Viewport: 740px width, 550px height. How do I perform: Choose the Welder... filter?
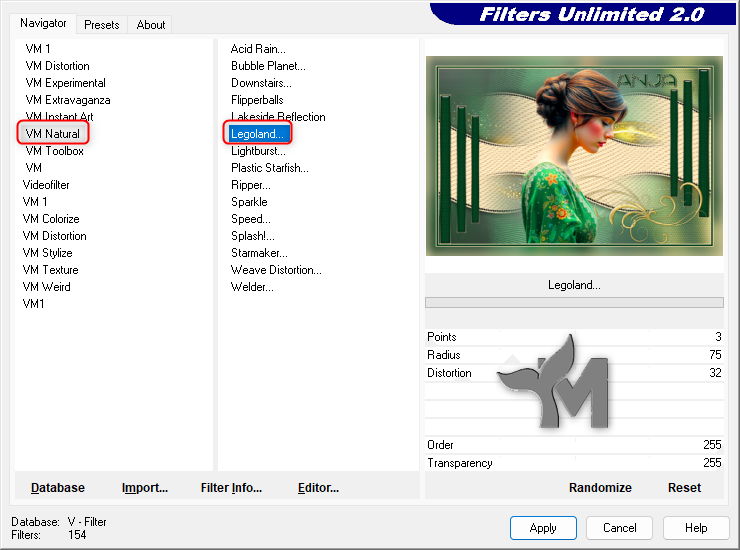pos(252,287)
